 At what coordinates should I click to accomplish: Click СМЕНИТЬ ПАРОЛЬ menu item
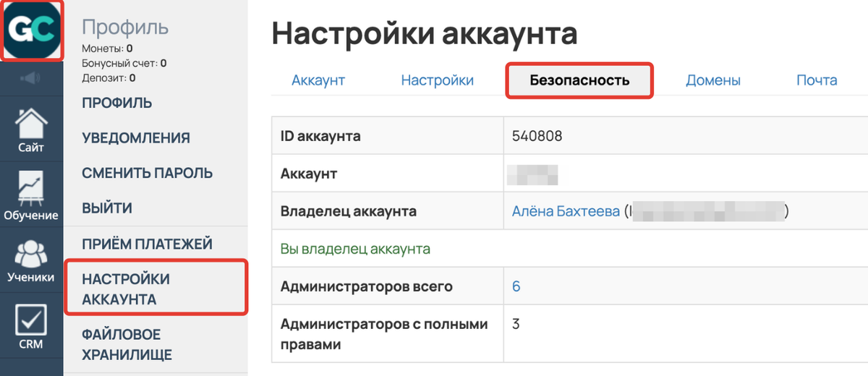(147, 174)
